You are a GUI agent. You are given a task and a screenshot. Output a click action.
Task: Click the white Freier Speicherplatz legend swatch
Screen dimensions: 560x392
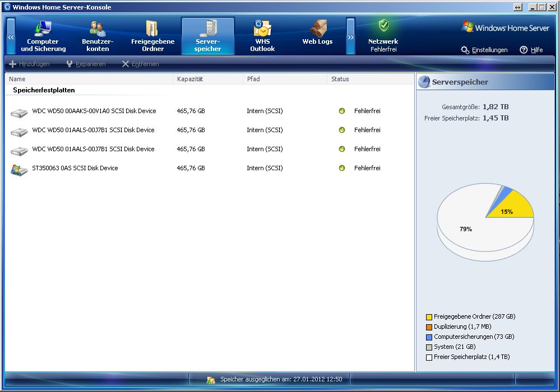[x=429, y=357]
